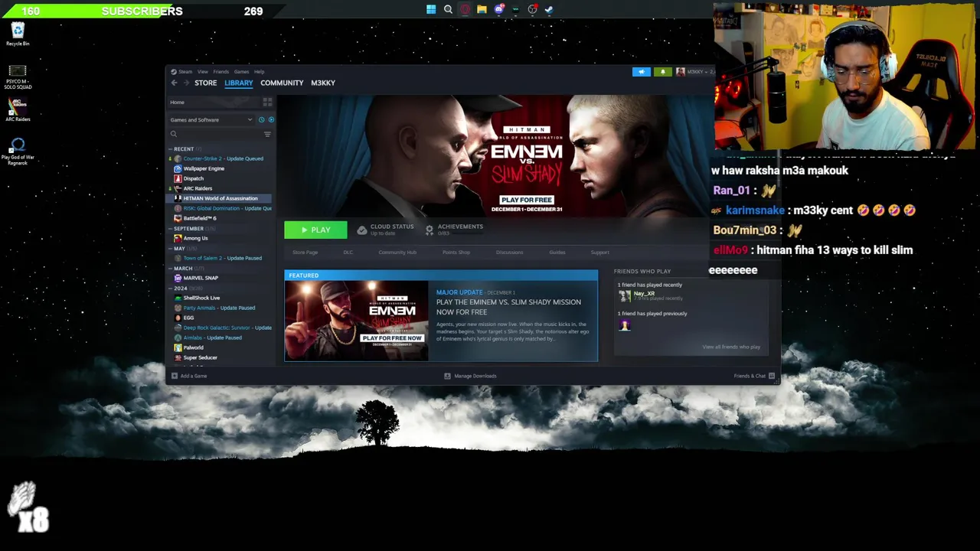Image resolution: width=980 pixels, height=551 pixels.
Task: Open Friends & Chat
Action: [x=754, y=376]
